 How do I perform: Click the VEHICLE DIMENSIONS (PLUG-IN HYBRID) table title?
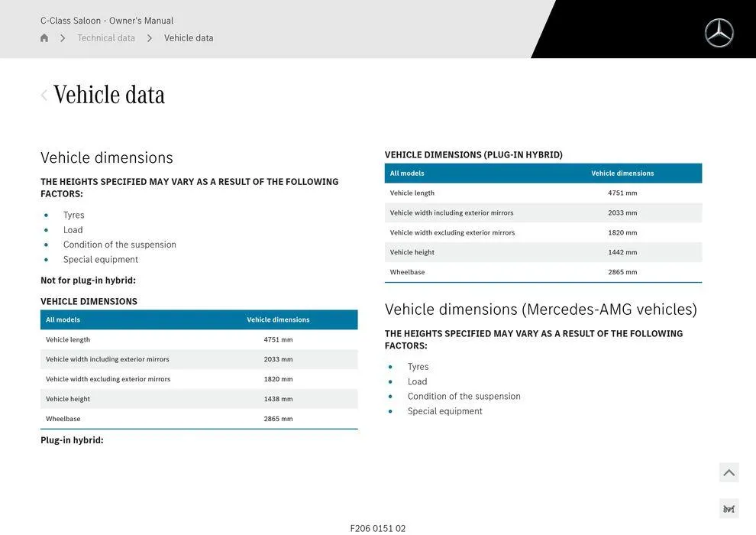pos(473,154)
